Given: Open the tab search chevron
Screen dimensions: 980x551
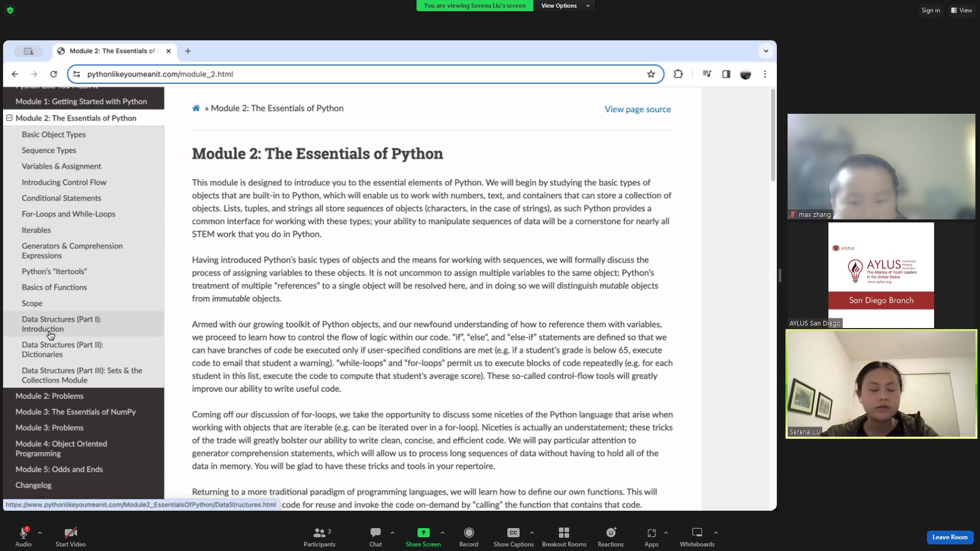Looking at the screenshot, I should [x=766, y=51].
